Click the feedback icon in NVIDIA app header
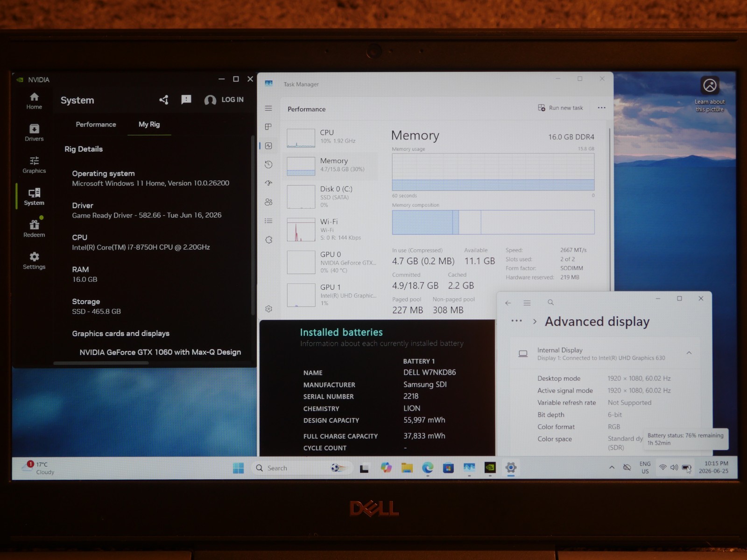 pyautogui.click(x=186, y=99)
